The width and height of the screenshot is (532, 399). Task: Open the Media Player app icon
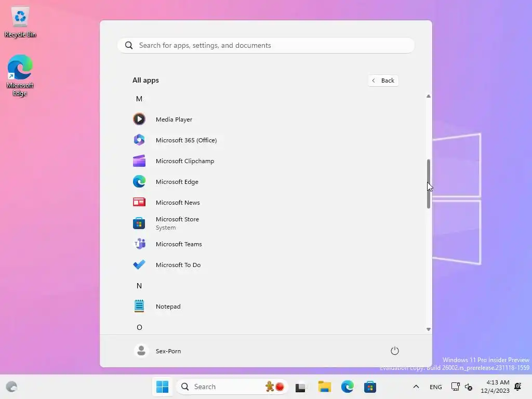139,119
